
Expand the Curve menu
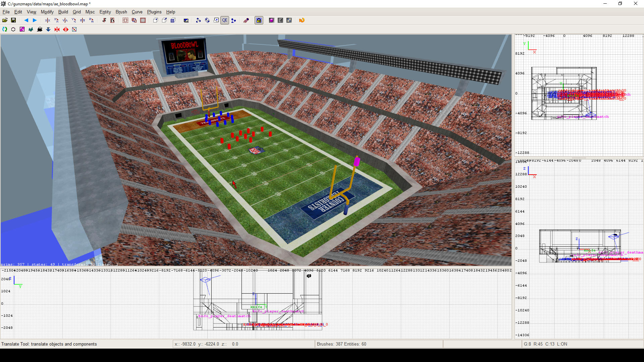point(137,12)
